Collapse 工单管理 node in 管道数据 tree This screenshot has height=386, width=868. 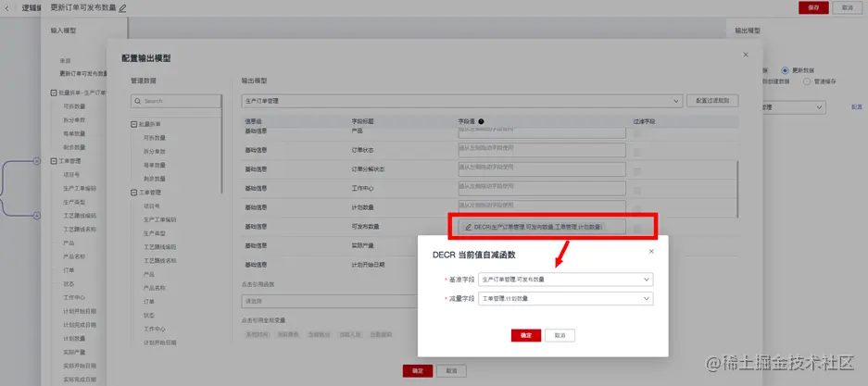click(133, 193)
